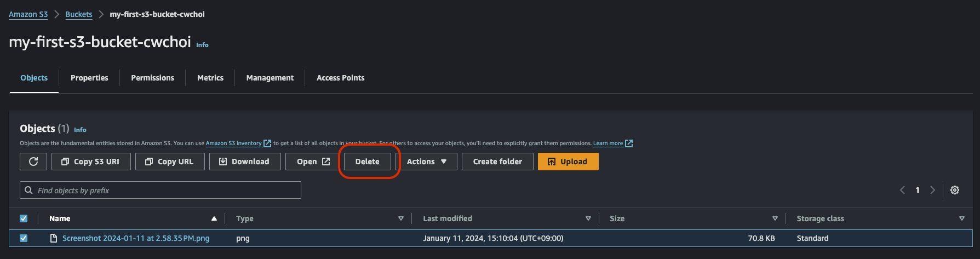980x259 pixels.
Task: Expand the Actions dropdown menu
Action: (x=426, y=162)
